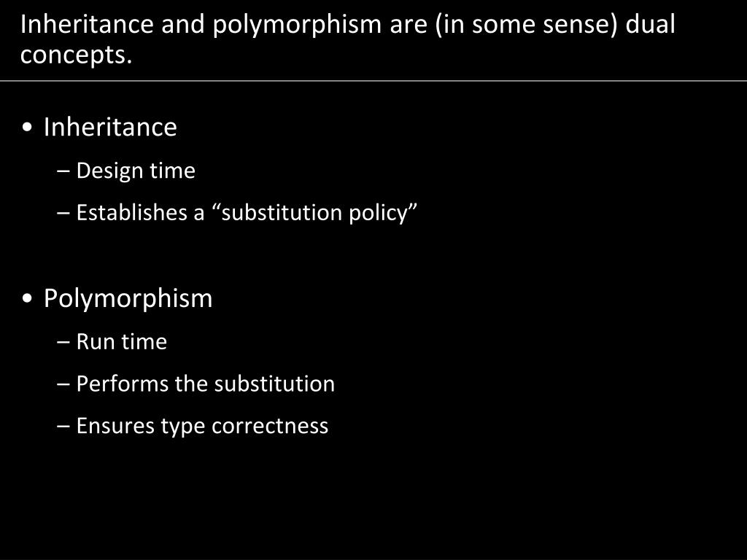Click the horizontal divider line under the title
Image resolution: width=747 pixels, height=560 pixels.
pos(373,81)
